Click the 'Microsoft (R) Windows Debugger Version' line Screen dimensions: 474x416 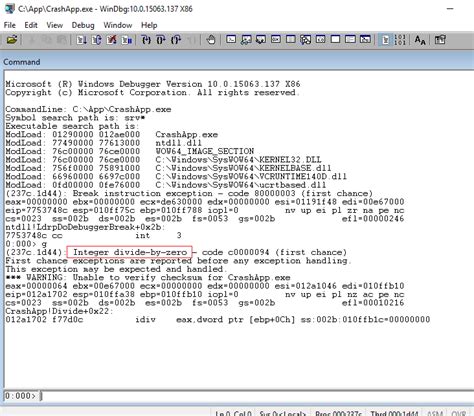coord(153,84)
